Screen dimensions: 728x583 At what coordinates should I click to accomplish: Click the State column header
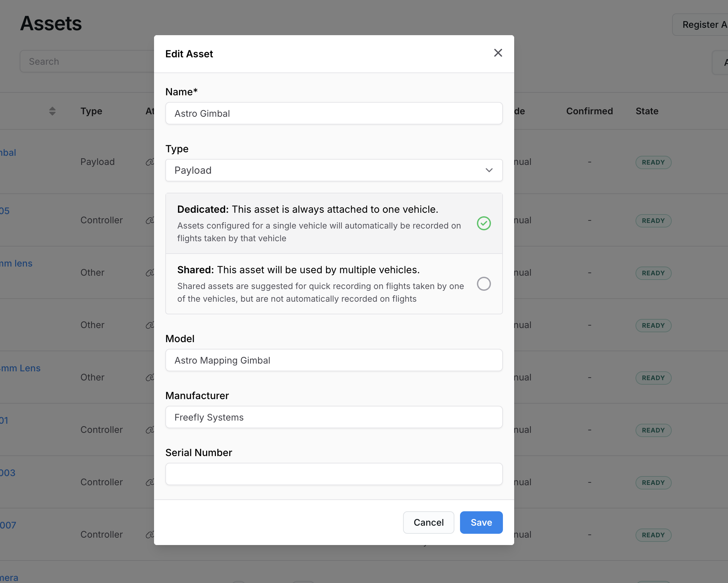647,111
